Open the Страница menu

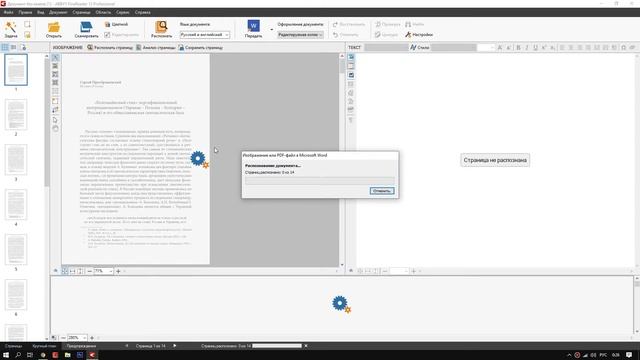[81, 13]
